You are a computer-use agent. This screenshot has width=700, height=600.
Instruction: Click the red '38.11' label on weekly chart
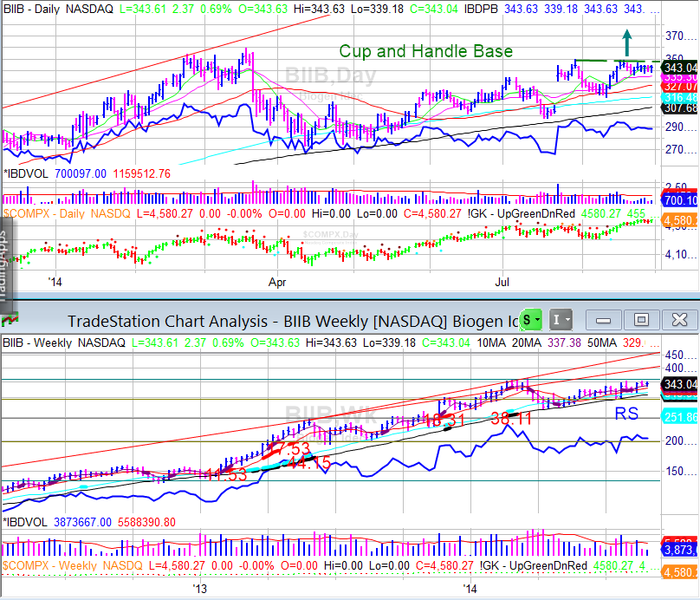(x=511, y=419)
